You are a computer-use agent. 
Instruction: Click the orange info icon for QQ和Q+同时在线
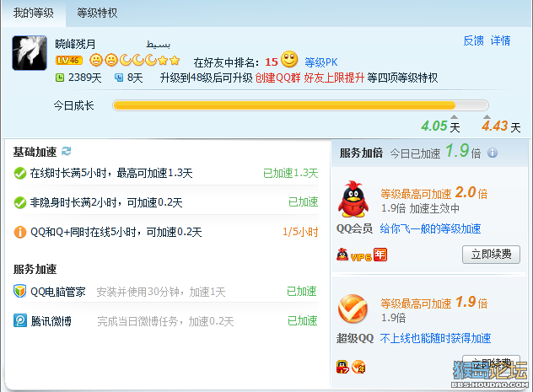click(20, 233)
